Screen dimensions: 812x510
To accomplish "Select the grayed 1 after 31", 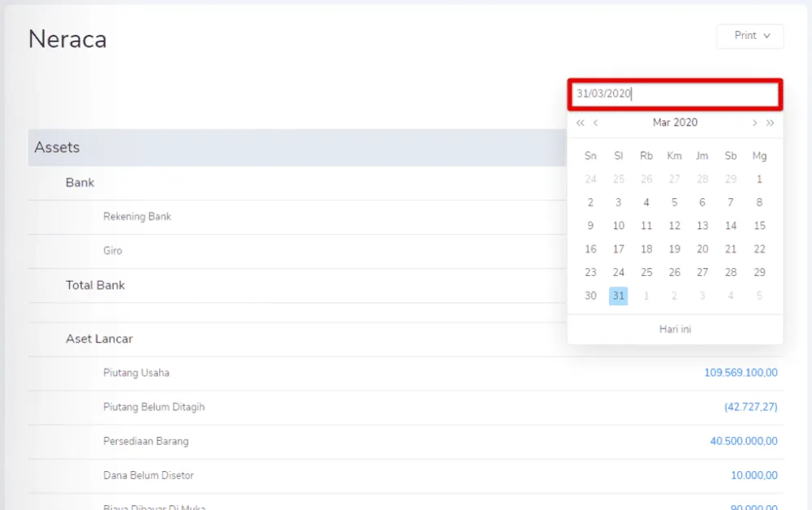I will [x=646, y=296].
